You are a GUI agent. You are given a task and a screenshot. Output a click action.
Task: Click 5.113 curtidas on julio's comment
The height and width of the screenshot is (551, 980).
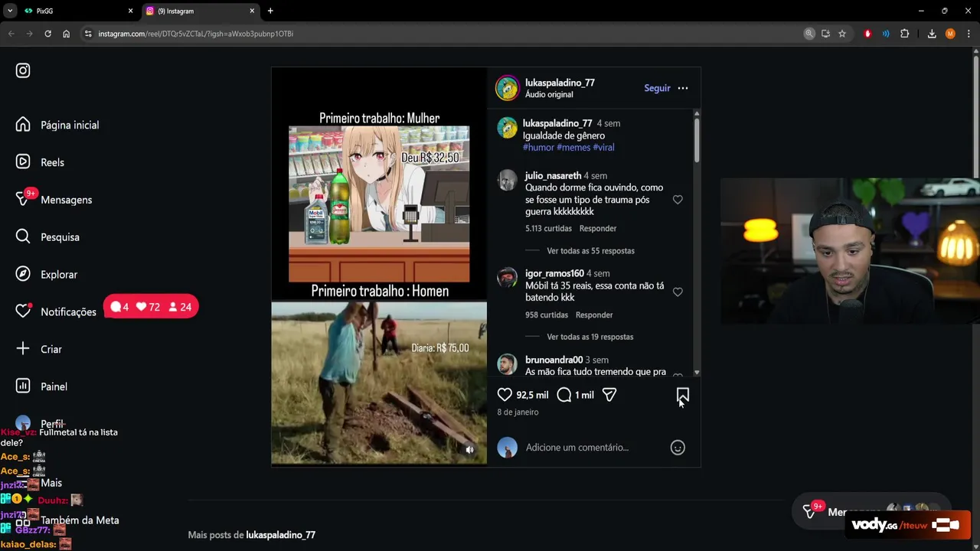tap(548, 229)
